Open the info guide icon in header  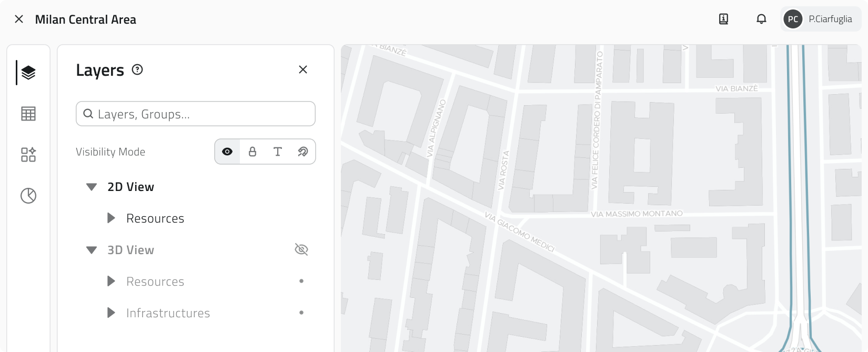[723, 19]
